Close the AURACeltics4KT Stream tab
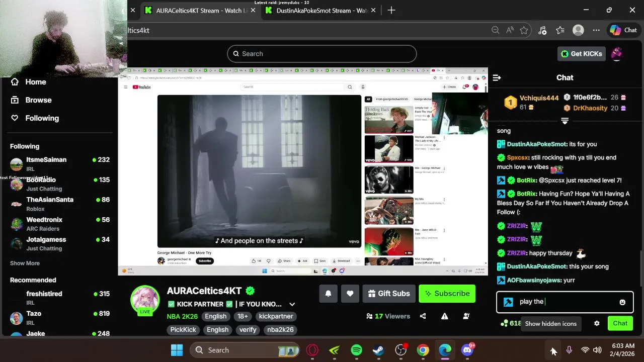Screen dimensions: 644x362 [253, 10]
